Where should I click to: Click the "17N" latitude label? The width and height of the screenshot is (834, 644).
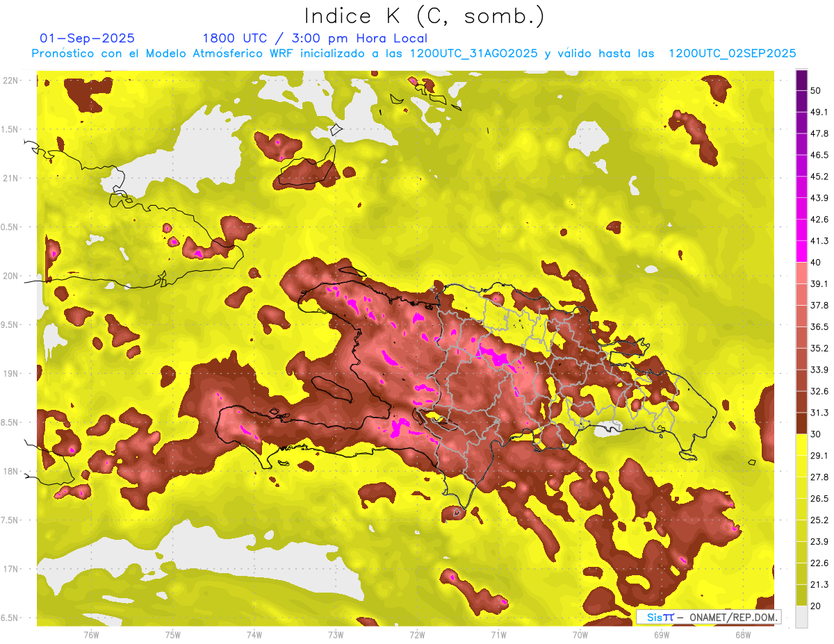[x=10, y=569]
